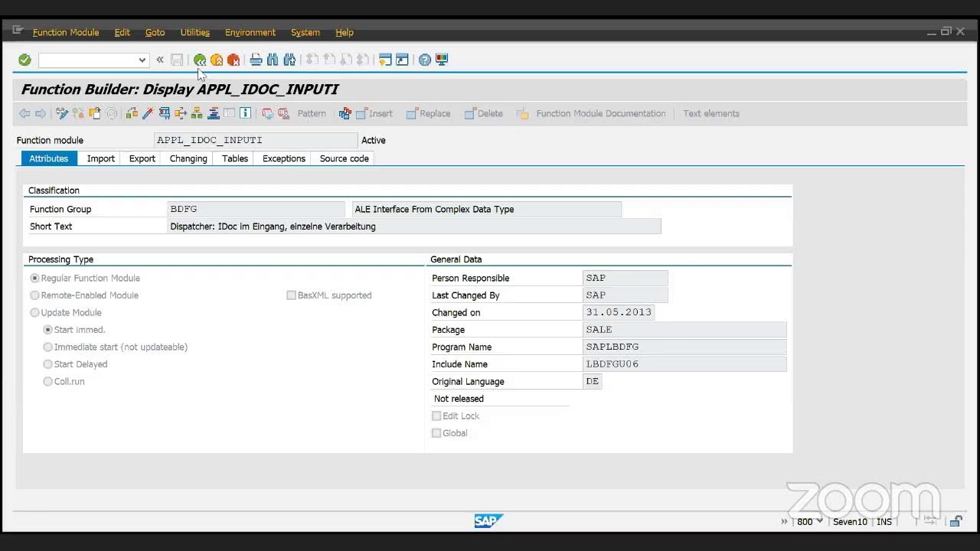Switch to the Changing tab

tap(188, 158)
